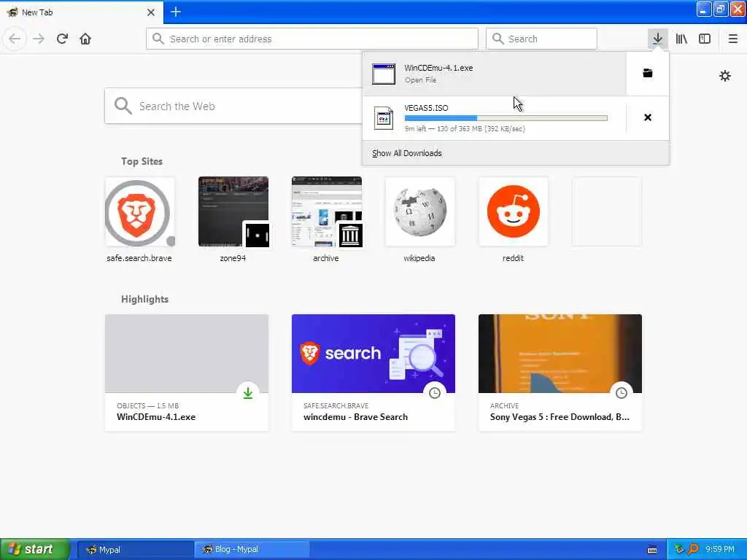
Task: Click the history clock on Brave Search card
Action: point(435,393)
